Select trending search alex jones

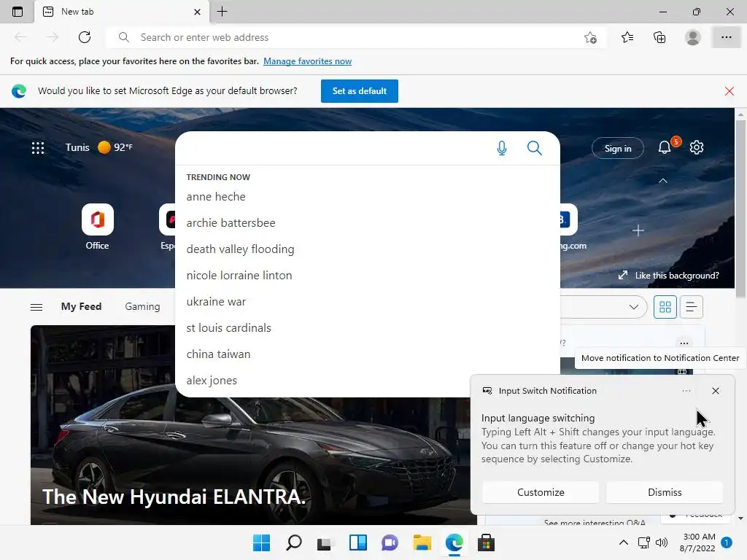212,380
